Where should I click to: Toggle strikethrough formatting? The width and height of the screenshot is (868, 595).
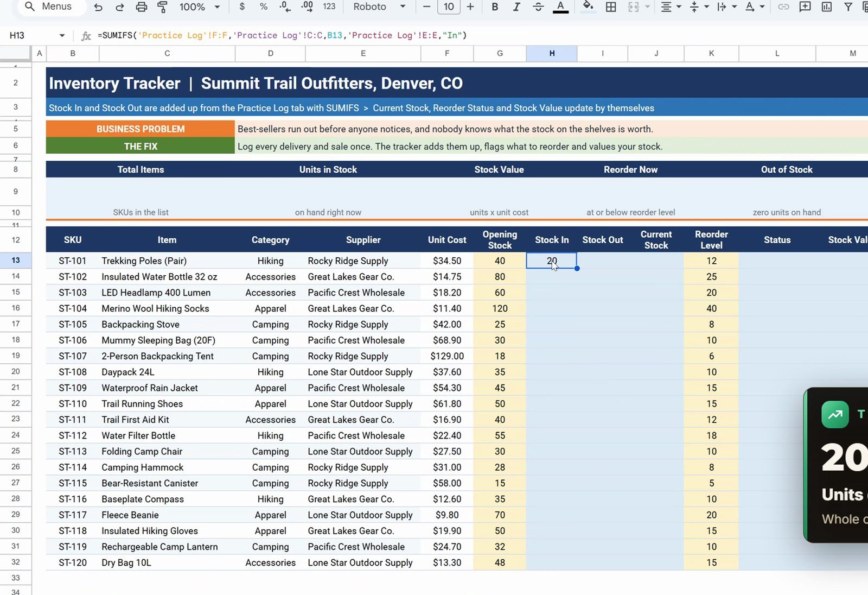(x=538, y=7)
